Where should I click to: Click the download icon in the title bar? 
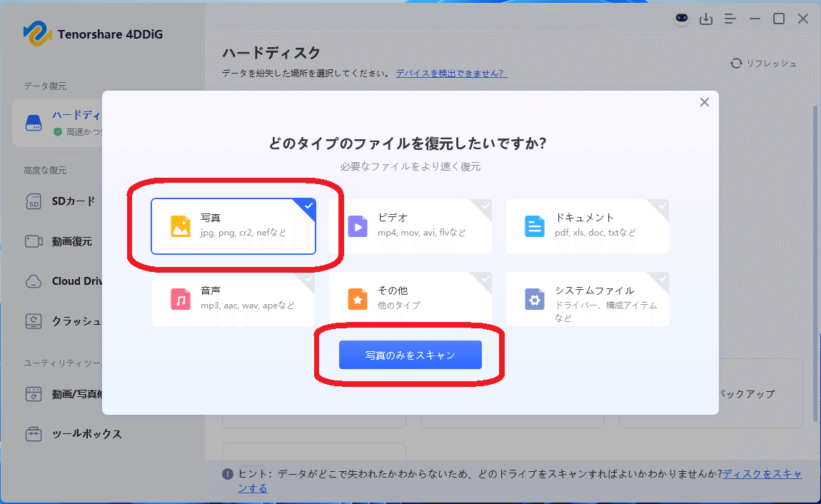(706, 19)
